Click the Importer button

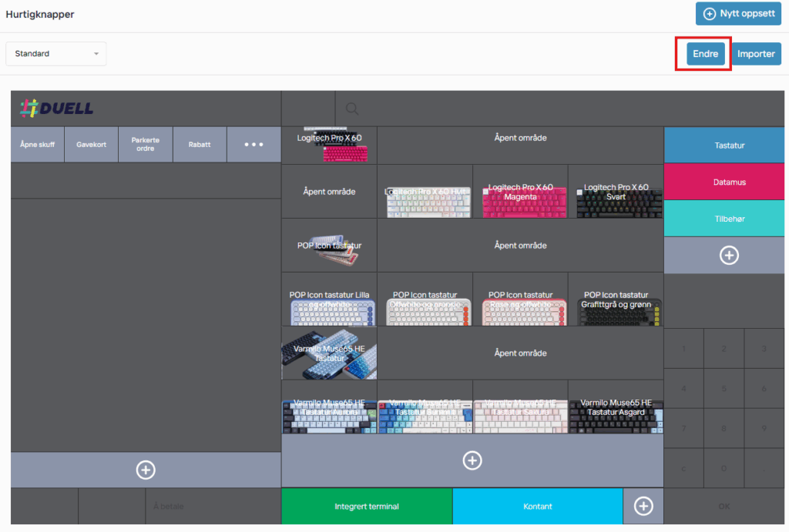pos(756,54)
